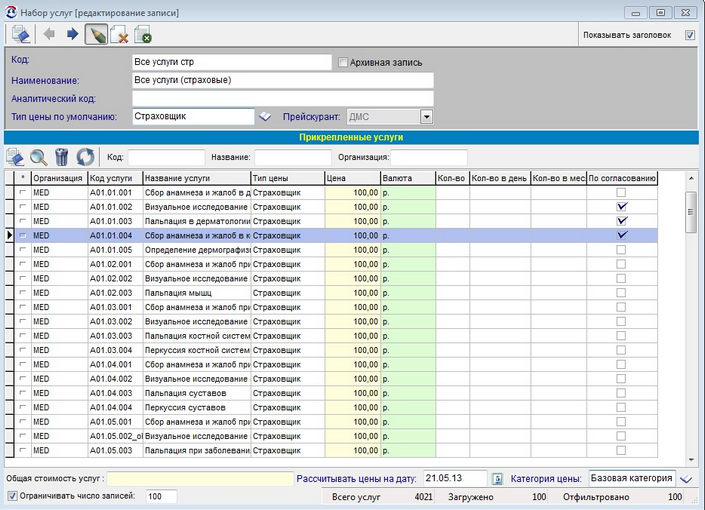Click the Название filter field
This screenshot has width=705, height=510.
tap(293, 157)
